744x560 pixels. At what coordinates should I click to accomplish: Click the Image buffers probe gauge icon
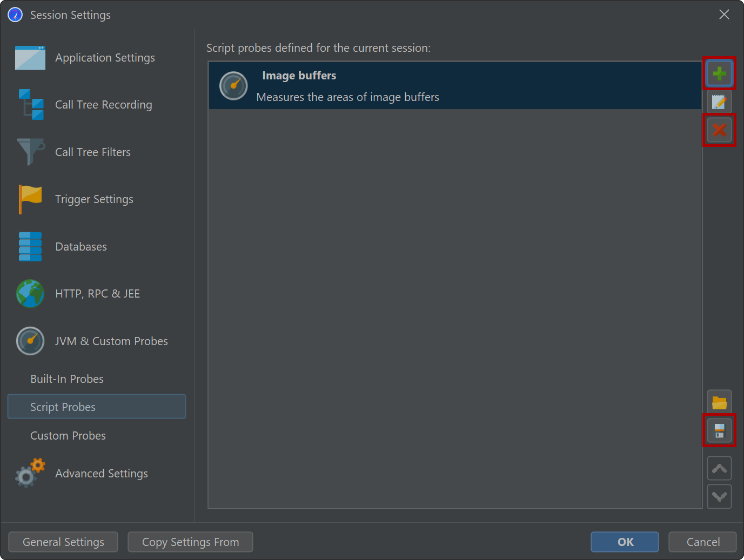pyautogui.click(x=233, y=86)
